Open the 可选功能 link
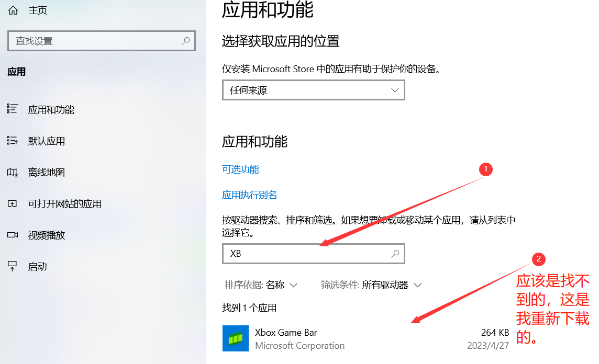 pos(240,169)
